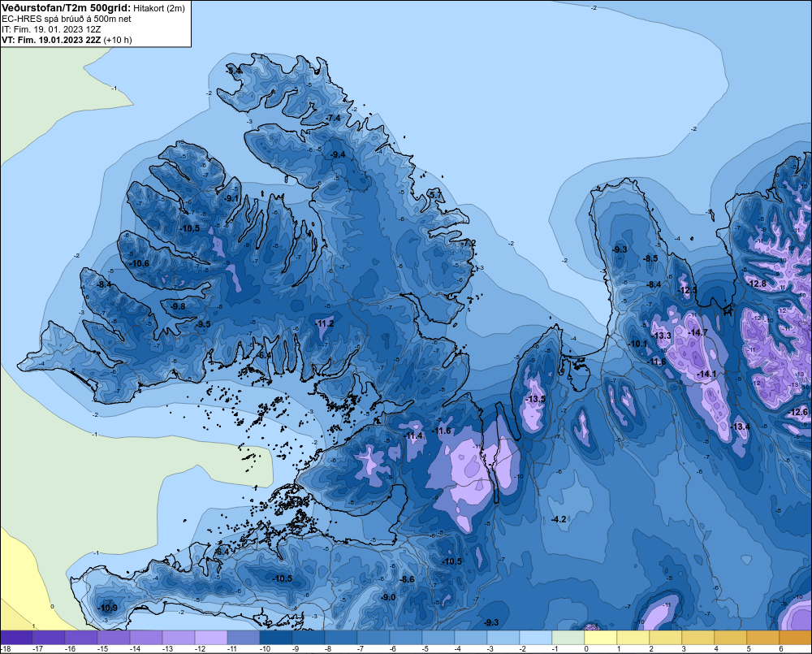Click the -9.1 temperature label
812x654 pixels.
tap(232, 198)
